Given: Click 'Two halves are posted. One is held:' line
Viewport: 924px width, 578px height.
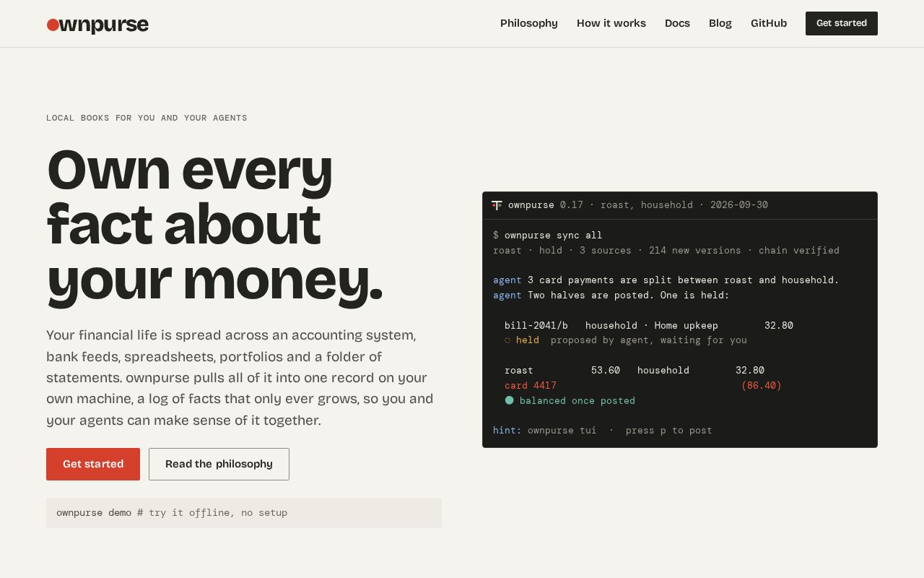Looking at the screenshot, I should pyautogui.click(x=611, y=296).
